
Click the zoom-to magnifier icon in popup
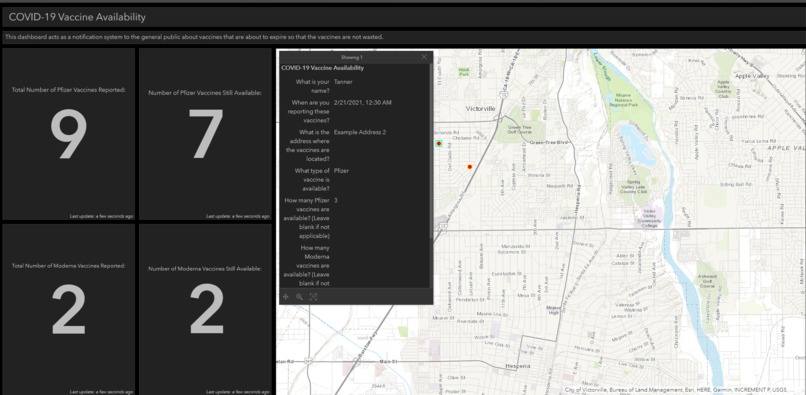[299, 297]
